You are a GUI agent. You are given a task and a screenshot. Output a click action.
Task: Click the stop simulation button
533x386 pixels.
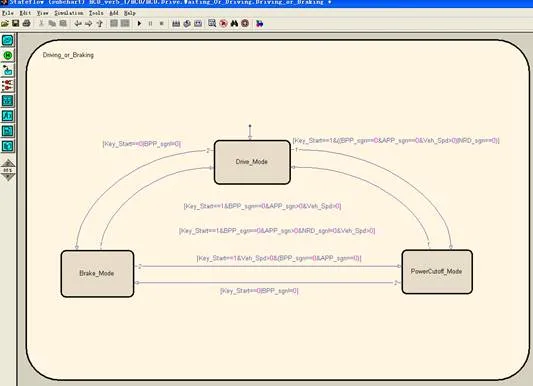pos(162,23)
